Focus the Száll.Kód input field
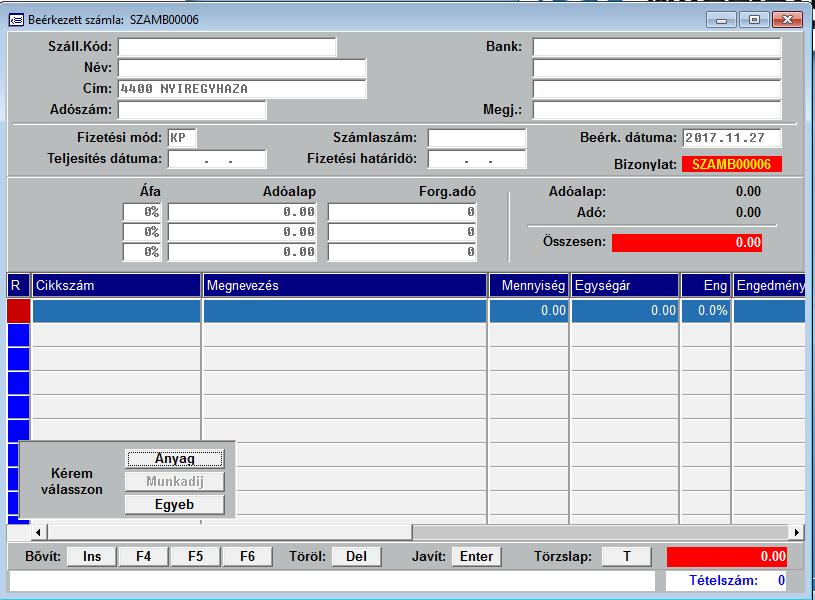 [227, 47]
